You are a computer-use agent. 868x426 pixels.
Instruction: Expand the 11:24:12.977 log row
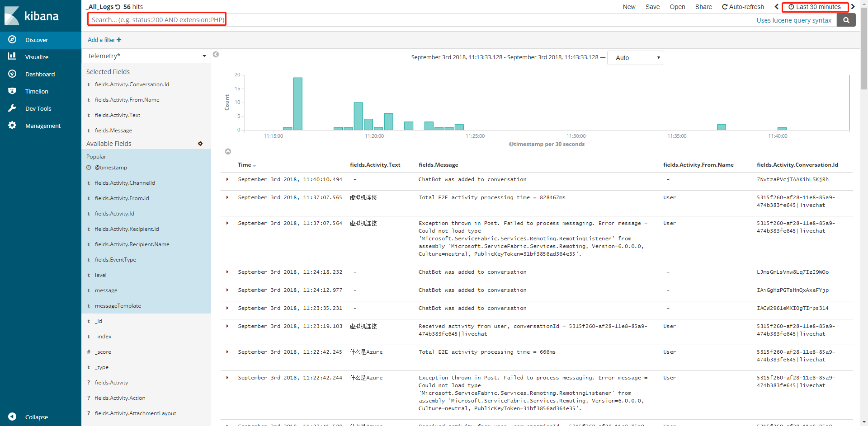[x=227, y=290]
